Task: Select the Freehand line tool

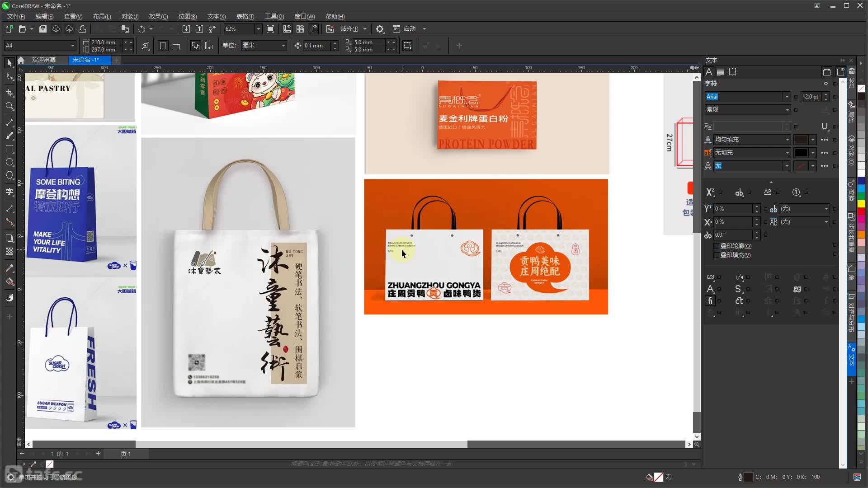Action: tap(9, 122)
